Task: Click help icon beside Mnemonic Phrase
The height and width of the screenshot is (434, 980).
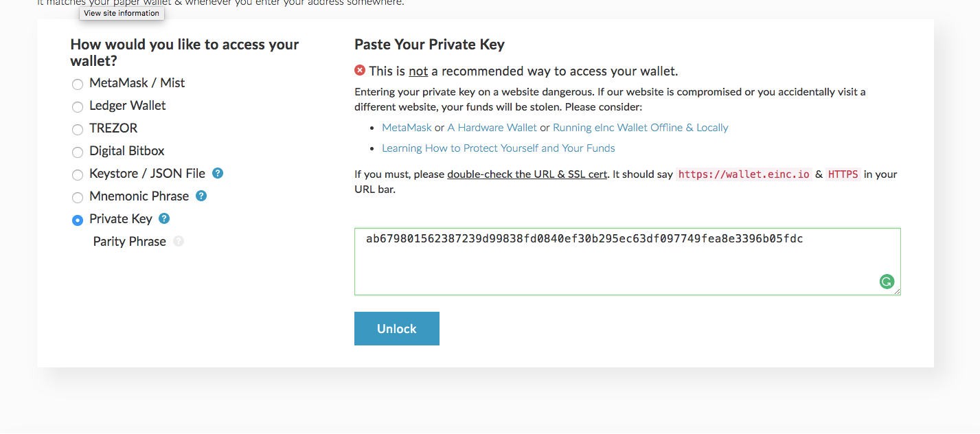Action: click(201, 196)
